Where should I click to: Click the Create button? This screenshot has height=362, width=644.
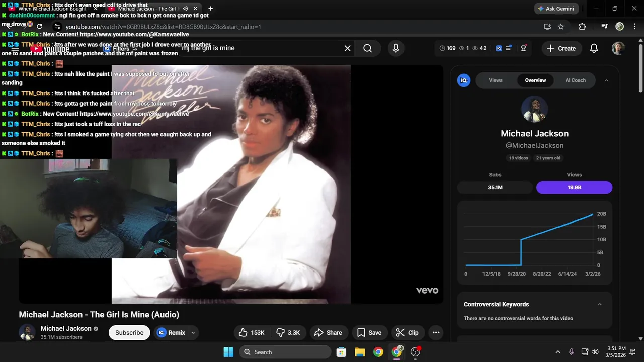pyautogui.click(x=561, y=48)
